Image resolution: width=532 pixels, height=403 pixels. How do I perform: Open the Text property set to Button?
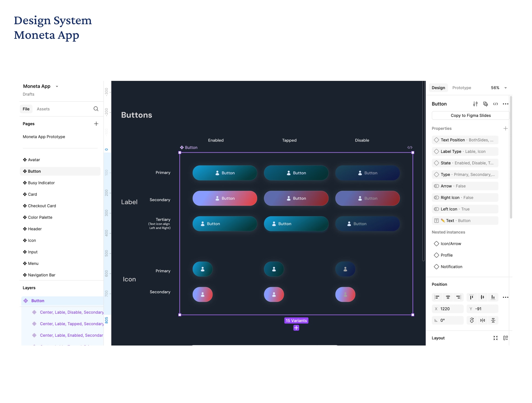click(x=465, y=221)
